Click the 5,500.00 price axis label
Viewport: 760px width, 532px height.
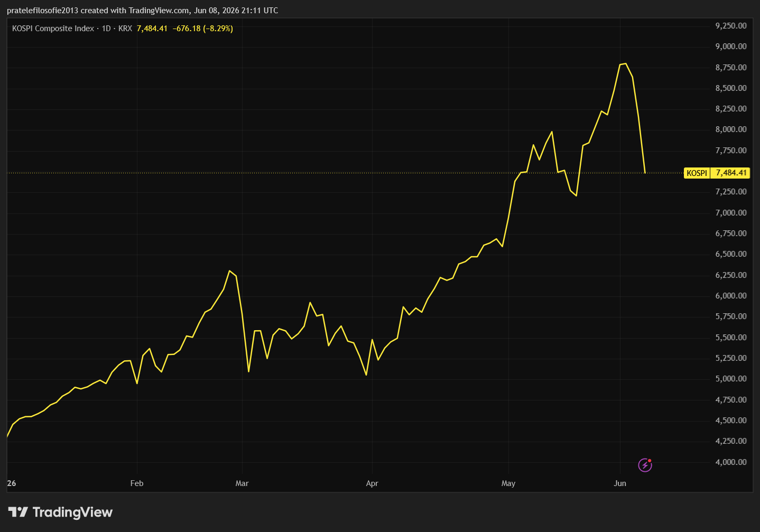click(731, 338)
